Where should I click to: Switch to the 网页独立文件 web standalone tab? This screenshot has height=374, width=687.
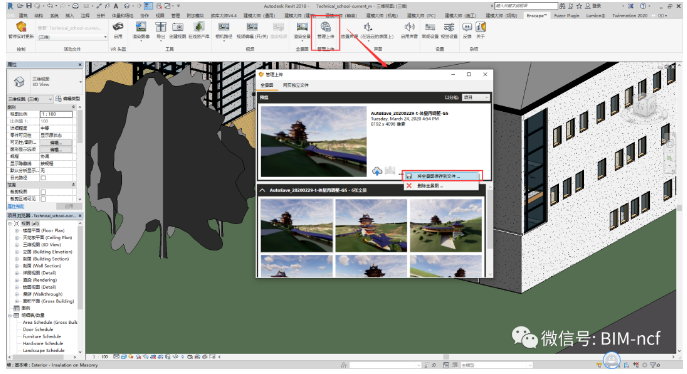(296, 85)
